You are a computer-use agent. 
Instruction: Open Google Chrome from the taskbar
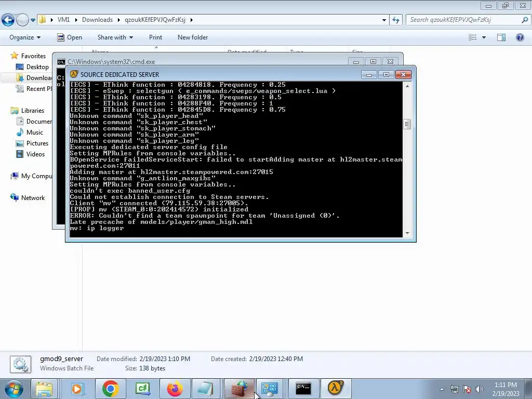[110, 389]
